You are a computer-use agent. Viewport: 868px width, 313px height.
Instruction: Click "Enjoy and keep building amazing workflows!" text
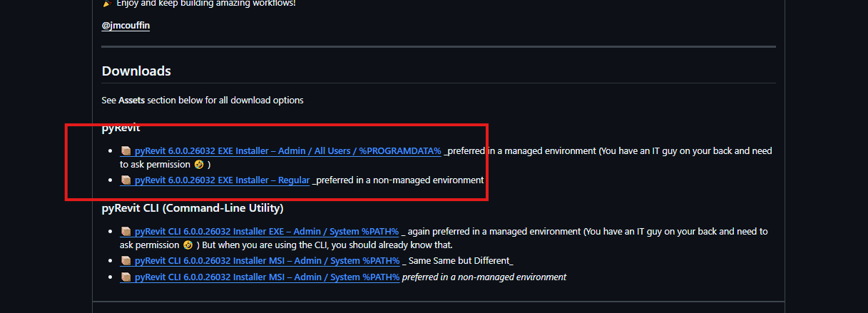(205, 4)
